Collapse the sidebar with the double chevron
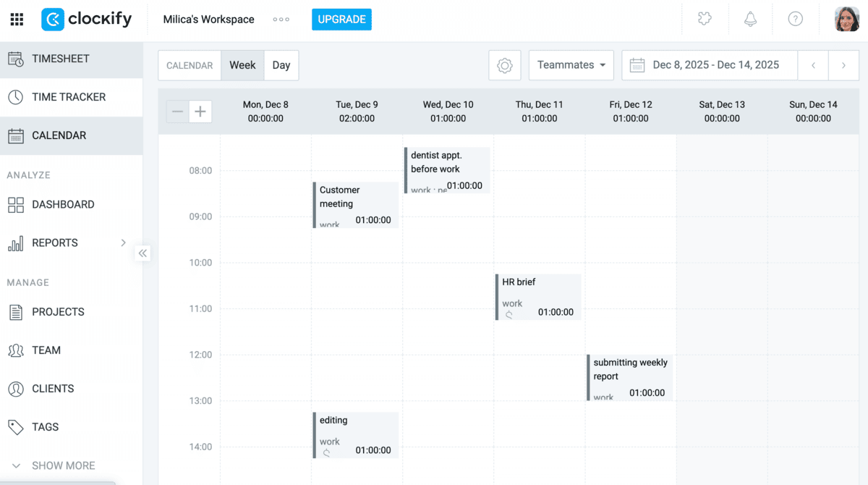Image resolution: width=868 pixels, height=485 pixels. coord(142,253)
